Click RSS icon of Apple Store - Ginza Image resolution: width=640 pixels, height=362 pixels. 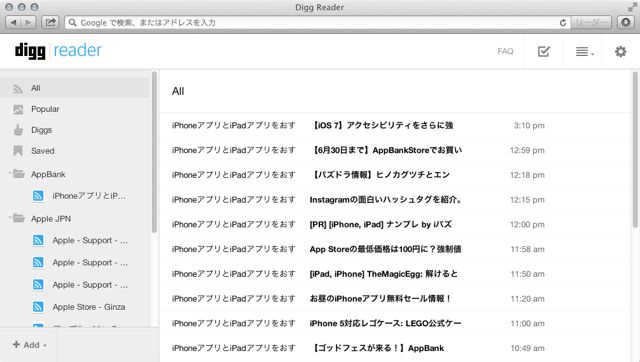tap(38, 306)
